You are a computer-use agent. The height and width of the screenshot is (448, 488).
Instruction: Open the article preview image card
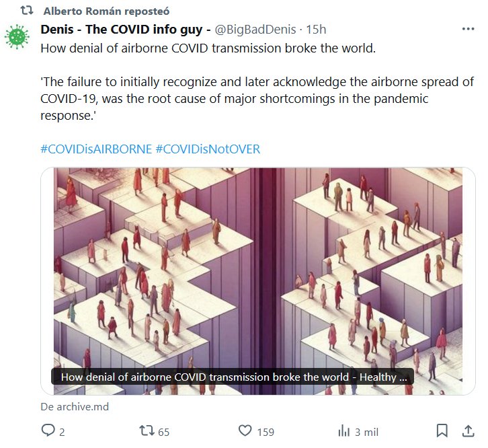click(x=258, y=281)
